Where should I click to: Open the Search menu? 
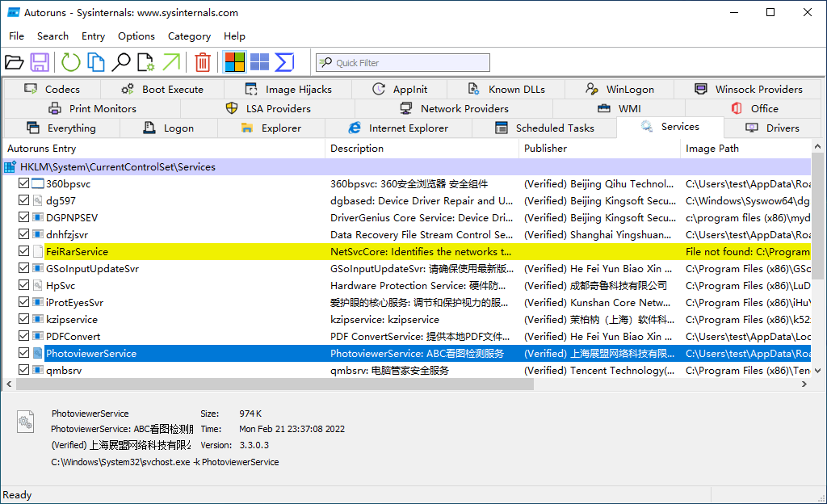[x=52, y=36]
